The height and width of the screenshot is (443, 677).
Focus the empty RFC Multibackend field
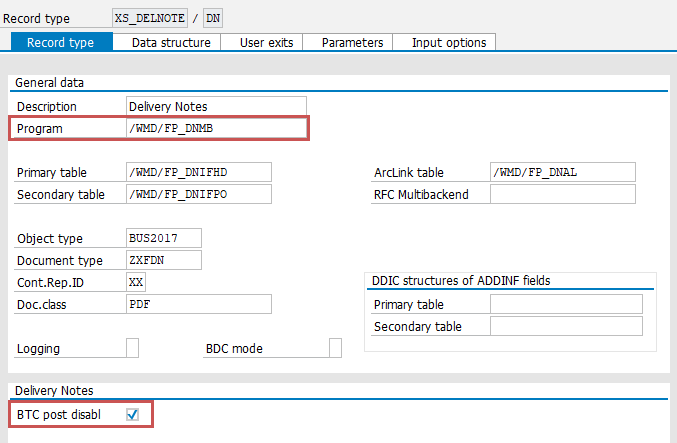click(562, 194)
